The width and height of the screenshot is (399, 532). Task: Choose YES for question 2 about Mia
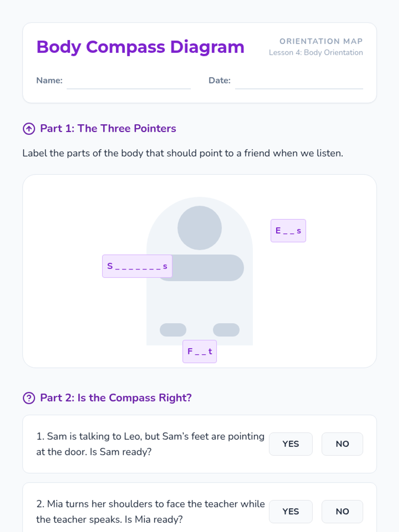[291, 511]
